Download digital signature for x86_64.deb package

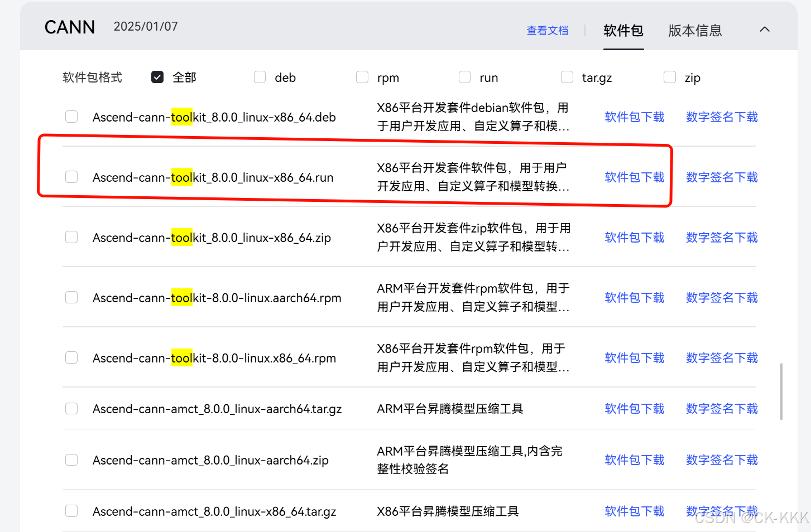tap(721, 117)
